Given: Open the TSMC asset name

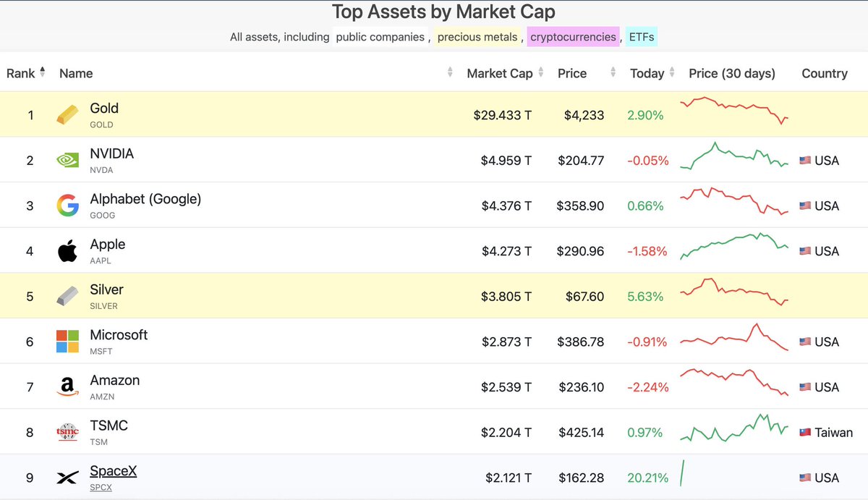Looking at the screenshot, I should [x=109, y=425].
